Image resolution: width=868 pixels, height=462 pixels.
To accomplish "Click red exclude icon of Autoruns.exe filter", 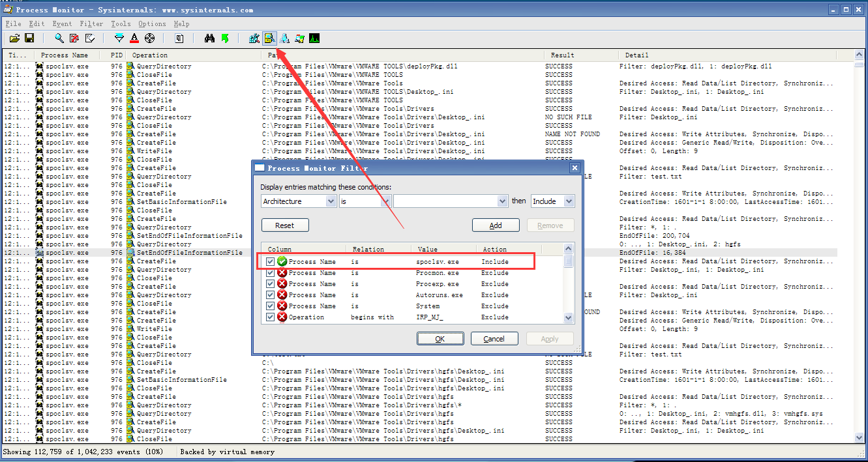I will tap(282, 295).
